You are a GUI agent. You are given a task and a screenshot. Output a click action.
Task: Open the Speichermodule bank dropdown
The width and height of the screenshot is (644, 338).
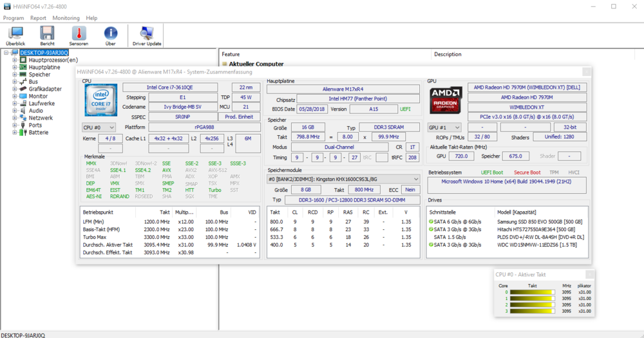[x=343, y=179]
